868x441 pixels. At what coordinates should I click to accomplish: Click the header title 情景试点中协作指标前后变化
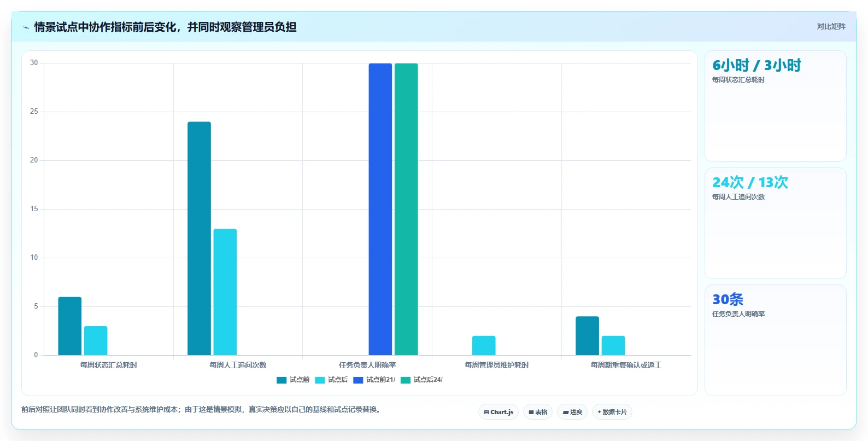pos(105,27)
